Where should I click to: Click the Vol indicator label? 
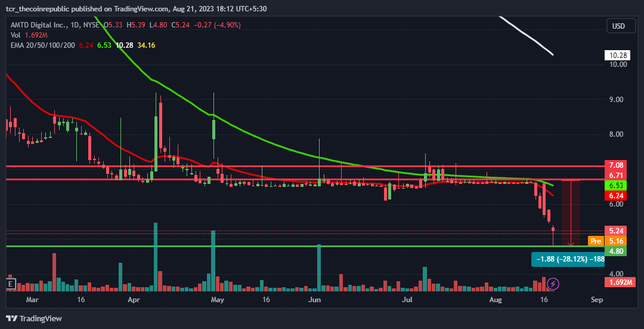point(16,35)
